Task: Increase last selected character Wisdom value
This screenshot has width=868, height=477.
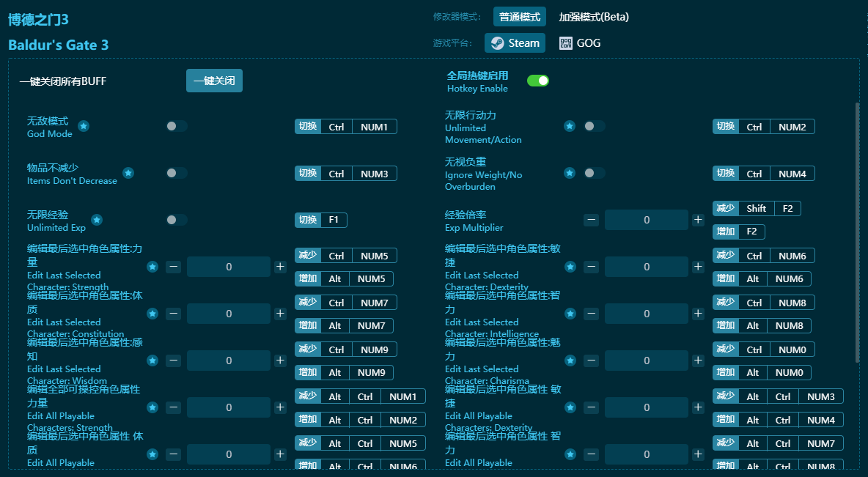Action: [280, 360]
